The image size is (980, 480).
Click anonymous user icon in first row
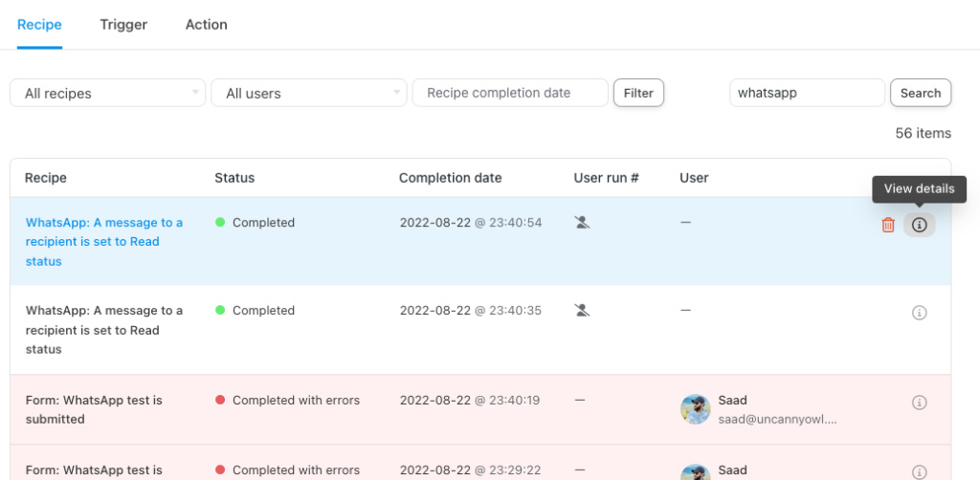pyautogui.click(x=581, y=223)
